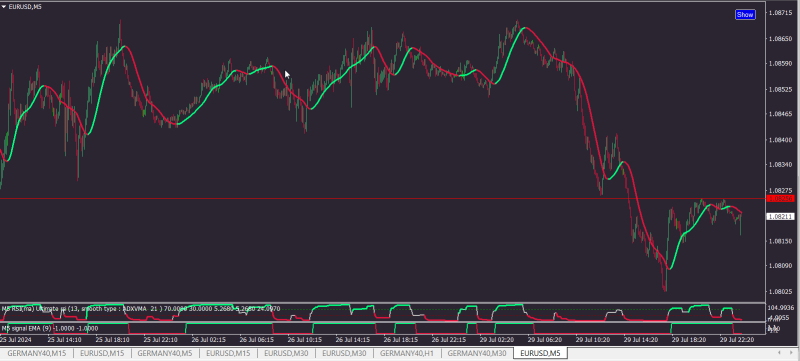Click the tab bar left scroll arrow

(x=778, y=353)
